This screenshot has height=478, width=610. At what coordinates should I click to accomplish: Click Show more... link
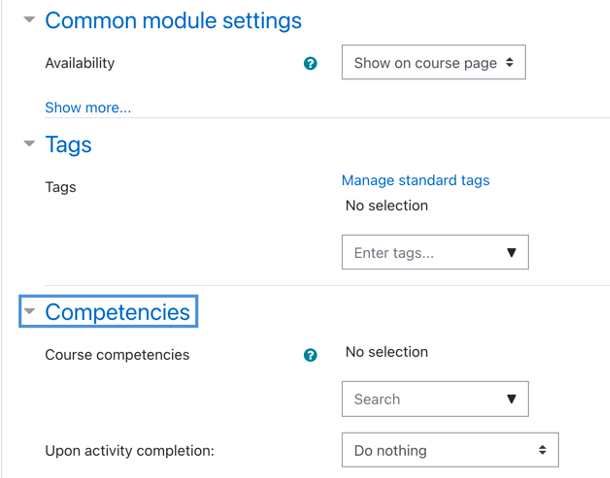point(88,107)
